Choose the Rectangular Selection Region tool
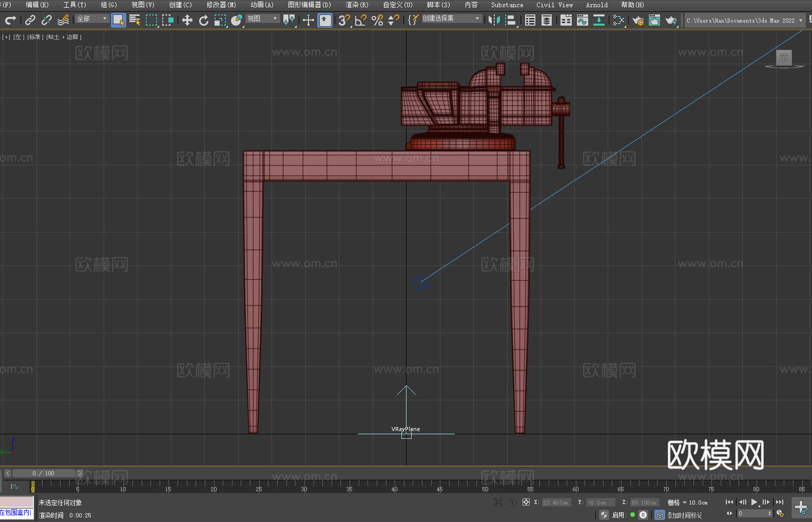This screenshot has width=812, height=522. [151, 20]
